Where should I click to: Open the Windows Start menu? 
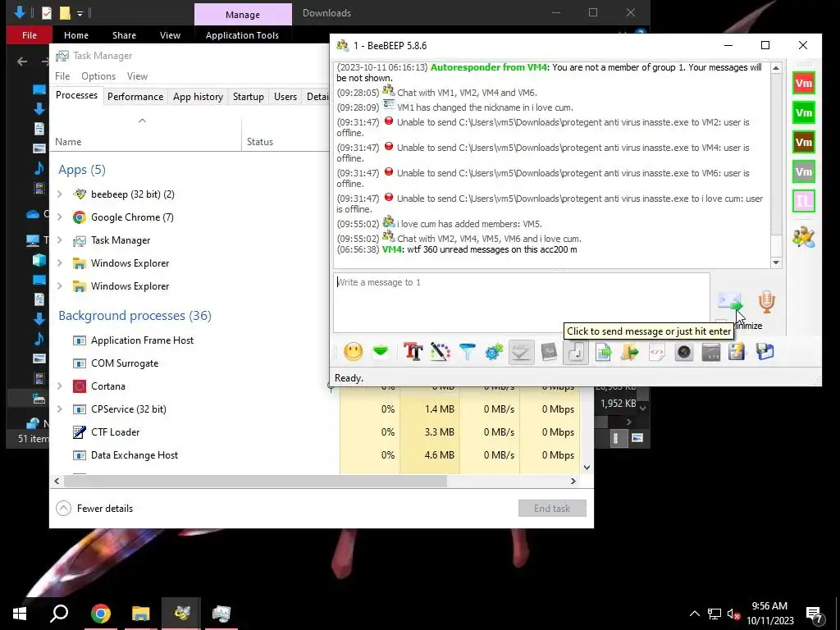pos(20,614)
